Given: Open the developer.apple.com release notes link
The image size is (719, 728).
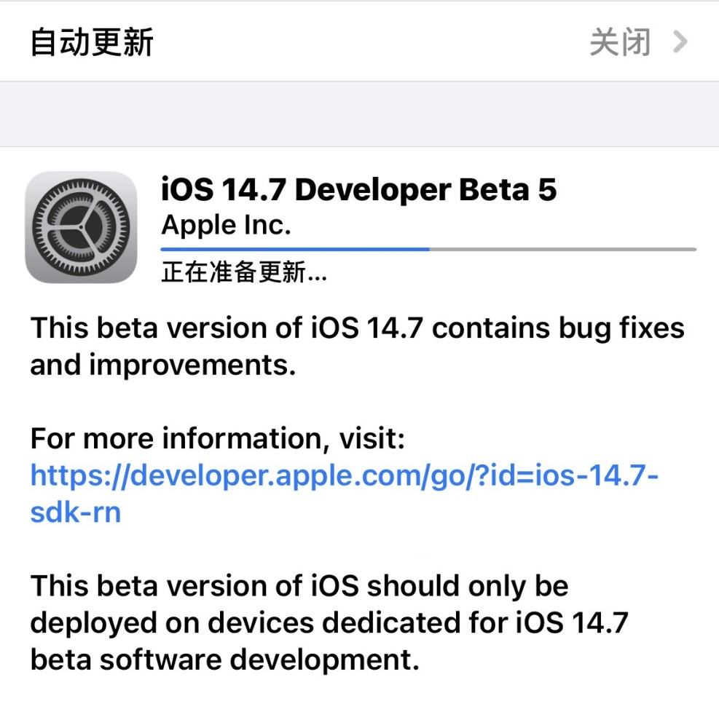Looking at the screenshot, I should [x=344, y=494].
